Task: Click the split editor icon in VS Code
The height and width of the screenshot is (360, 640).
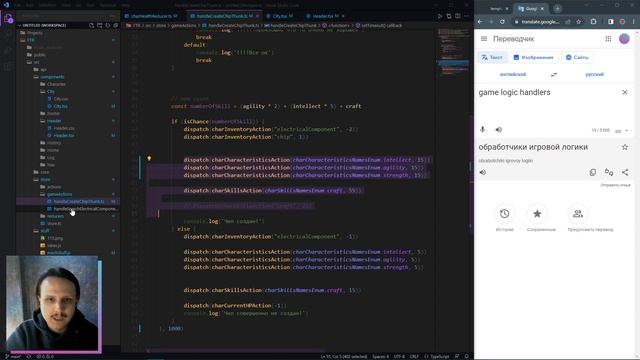Action: [x=458, y=16]
